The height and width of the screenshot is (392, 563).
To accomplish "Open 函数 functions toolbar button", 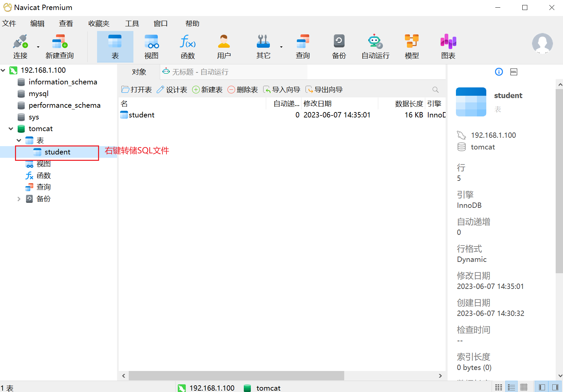I will pos(188,47).
